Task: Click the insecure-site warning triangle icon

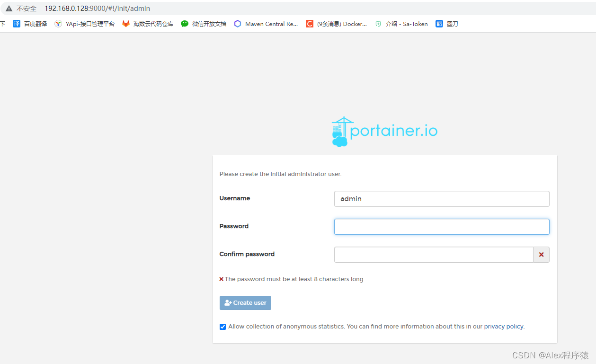Action: coord(9,9)
